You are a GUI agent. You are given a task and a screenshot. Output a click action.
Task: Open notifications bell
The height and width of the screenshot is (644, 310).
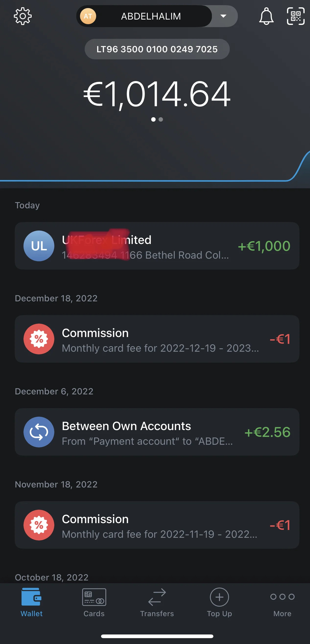266,16
